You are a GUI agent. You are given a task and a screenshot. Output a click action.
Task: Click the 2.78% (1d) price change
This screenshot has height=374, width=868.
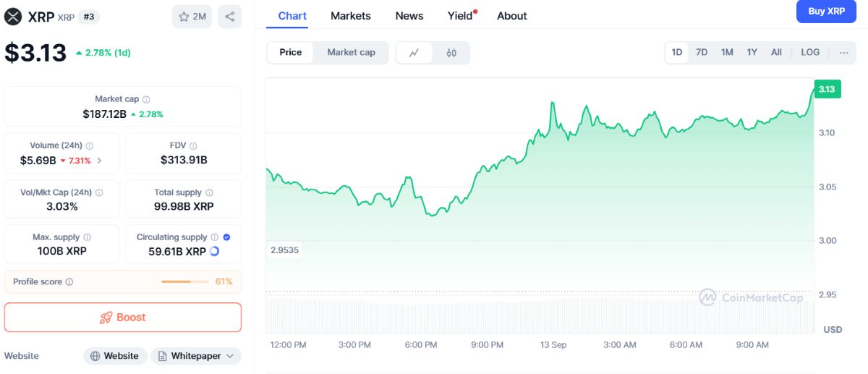tap(103, 53)
